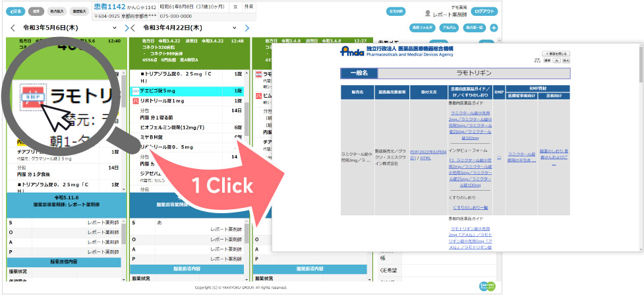This screenshot has width=644, height=295.
Task: Click patient name 患者1142
Action: (x=108, y=7)
